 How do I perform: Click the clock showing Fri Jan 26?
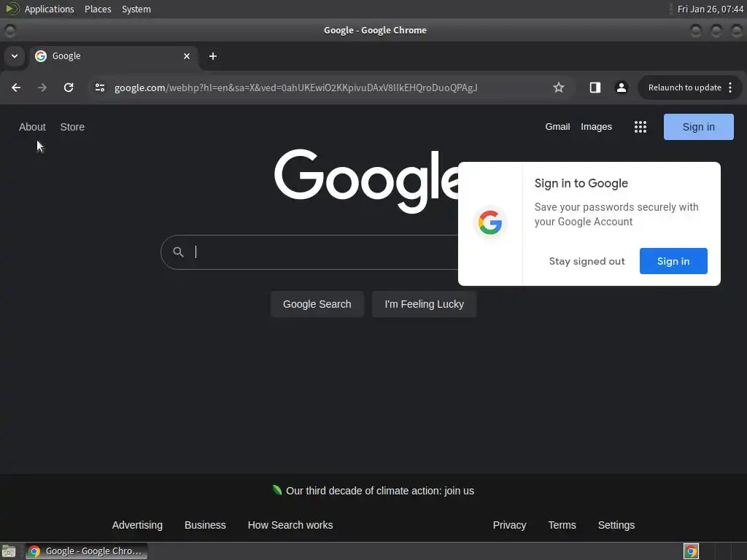(711, 9)
